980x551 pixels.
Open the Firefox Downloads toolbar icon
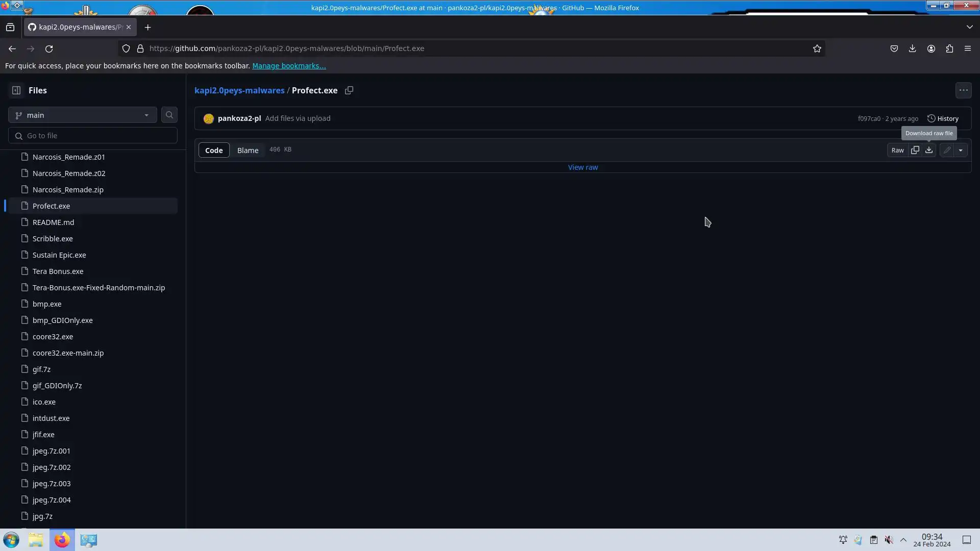tap(912, 48)
